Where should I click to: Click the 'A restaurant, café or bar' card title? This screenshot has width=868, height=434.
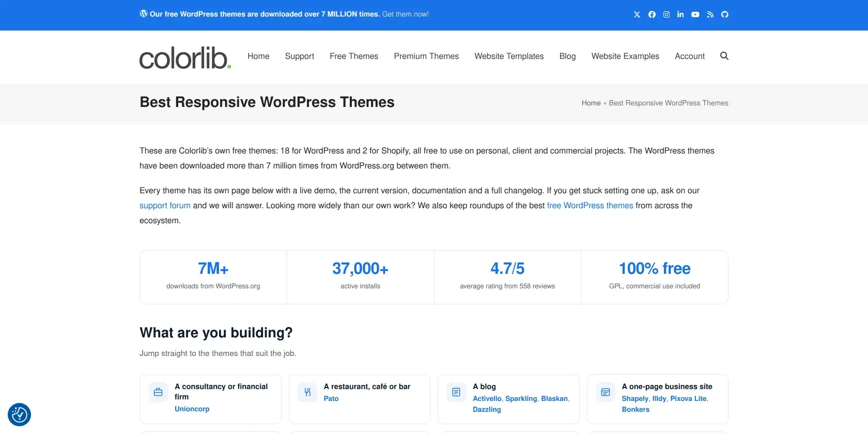[367, 386]
